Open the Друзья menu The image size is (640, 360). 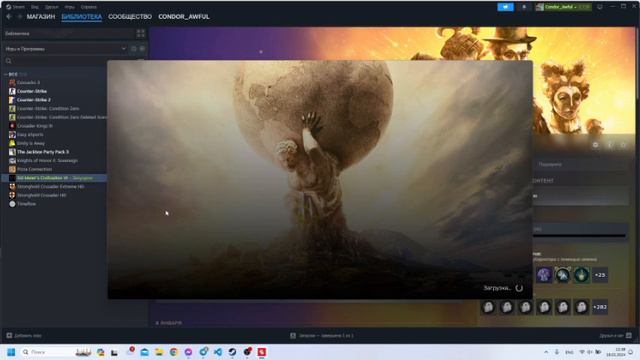point(52,7)
